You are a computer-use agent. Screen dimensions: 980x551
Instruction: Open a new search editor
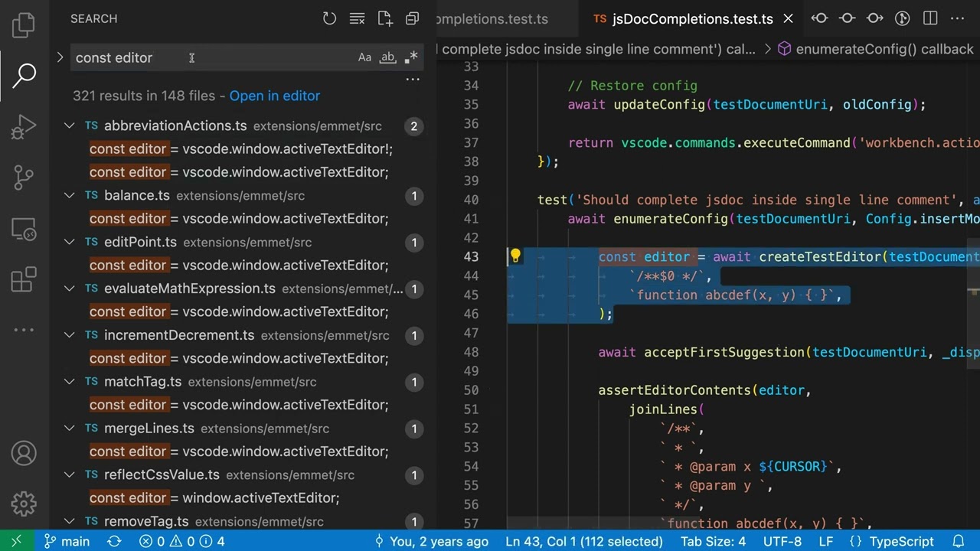[x=384, y=18]
